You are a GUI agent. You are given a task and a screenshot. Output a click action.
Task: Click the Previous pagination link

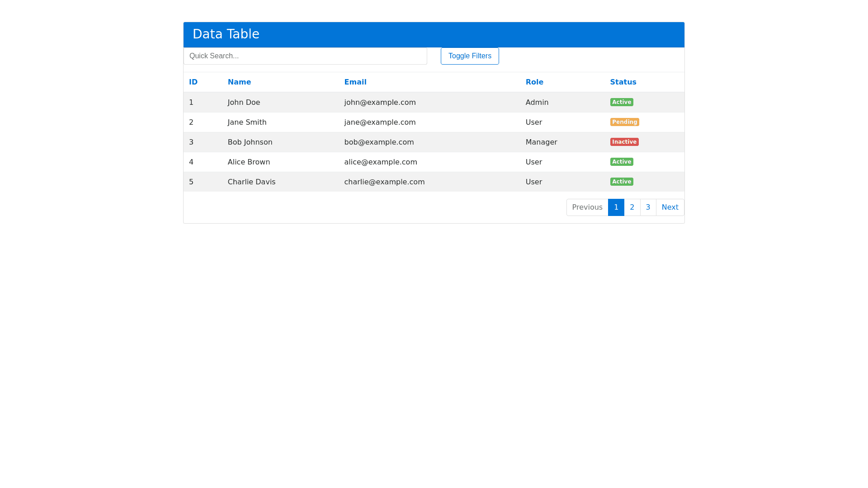(x=587, y=207)
